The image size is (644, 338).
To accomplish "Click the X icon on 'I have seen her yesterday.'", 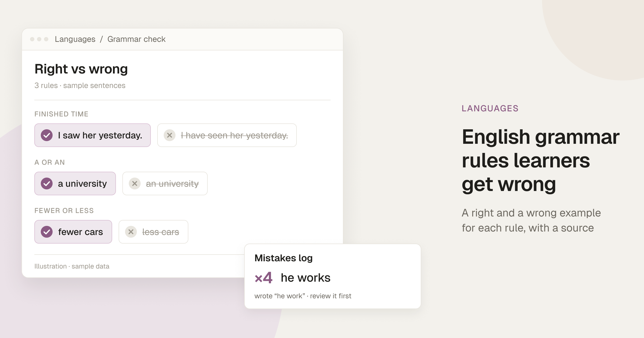I will pos(170,135).
